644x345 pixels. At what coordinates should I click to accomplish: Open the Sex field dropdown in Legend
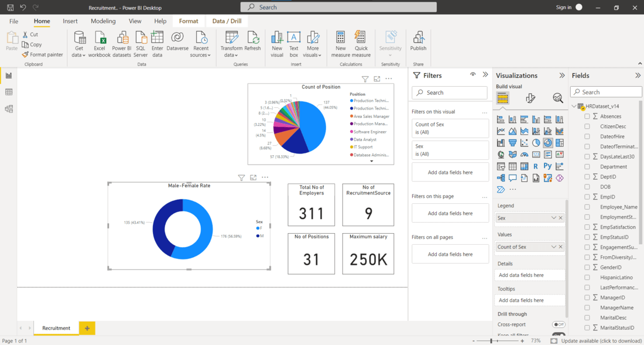point(554,218)
